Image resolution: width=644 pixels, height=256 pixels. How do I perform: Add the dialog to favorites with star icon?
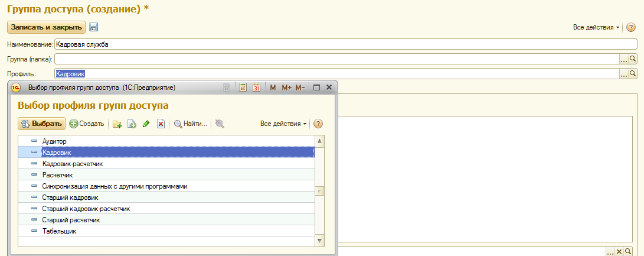click(226, 88)
